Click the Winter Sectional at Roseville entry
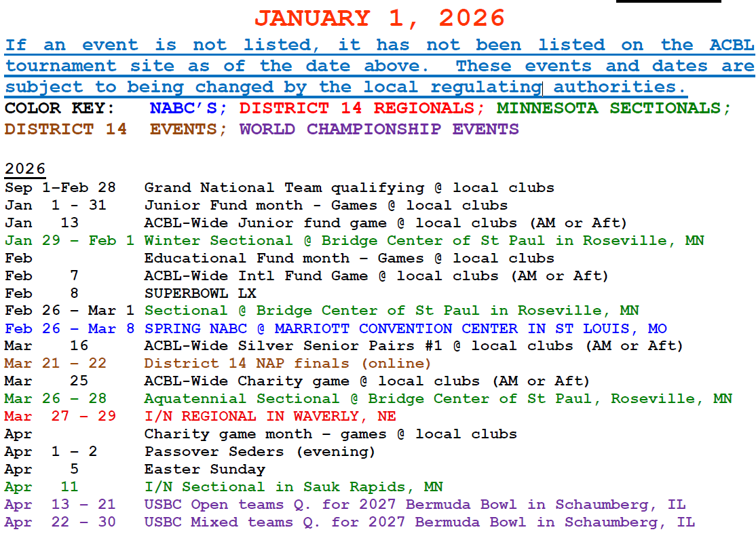 (x=424, y=240)
